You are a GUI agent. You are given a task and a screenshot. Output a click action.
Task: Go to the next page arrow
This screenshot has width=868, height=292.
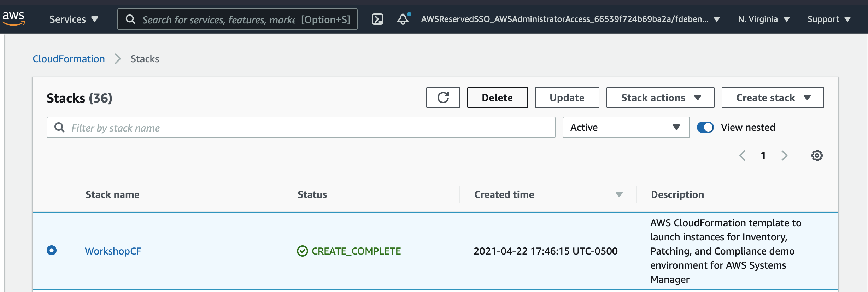784,156
